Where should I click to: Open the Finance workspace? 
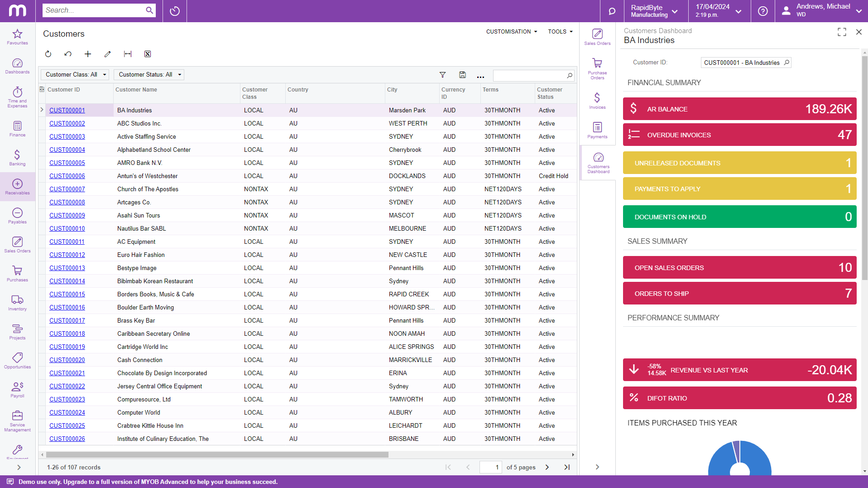coord(17,129)
